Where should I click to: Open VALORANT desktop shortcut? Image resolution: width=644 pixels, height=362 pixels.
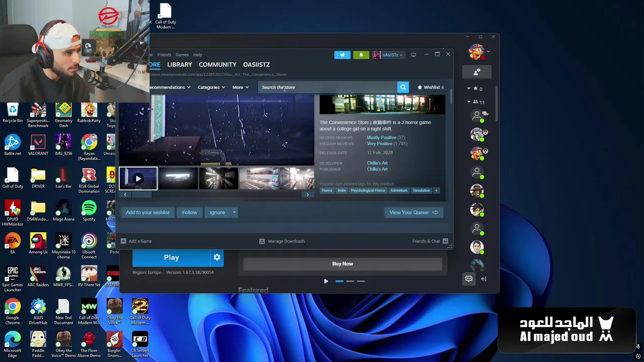(x=38, y=145)
